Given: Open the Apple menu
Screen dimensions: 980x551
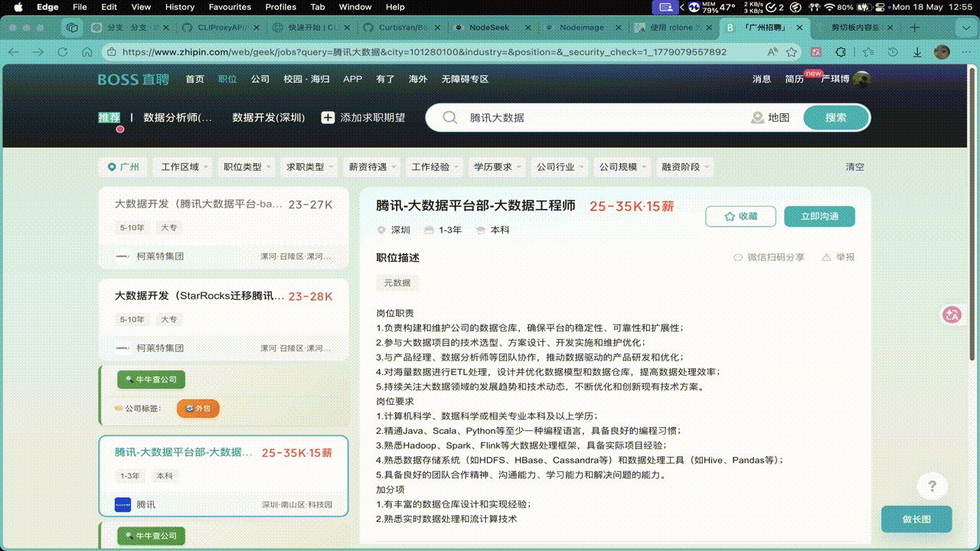Looking at the screenshot, I should coord(18,7).
